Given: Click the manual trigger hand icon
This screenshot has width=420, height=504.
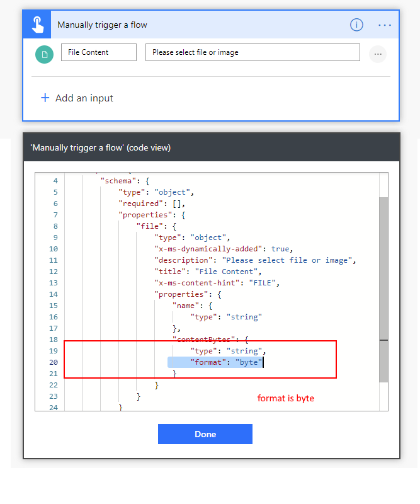Looking at the screenshot, I should pyautogui.click(x=37, y=25).
